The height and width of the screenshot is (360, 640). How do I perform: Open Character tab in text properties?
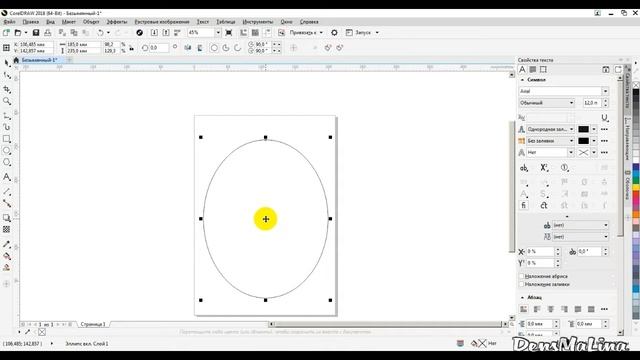point(522,69)
